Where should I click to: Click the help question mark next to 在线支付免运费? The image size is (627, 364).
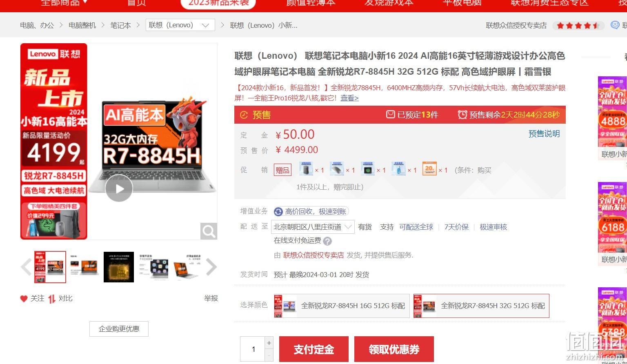pyautogui.click(x=327, y=241)
